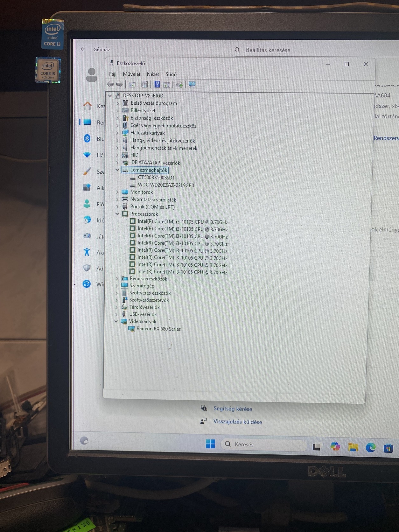This screenshot has width=399, height=532.
Task: Click the blue Help question mark icon
Action: pos(157,84)
